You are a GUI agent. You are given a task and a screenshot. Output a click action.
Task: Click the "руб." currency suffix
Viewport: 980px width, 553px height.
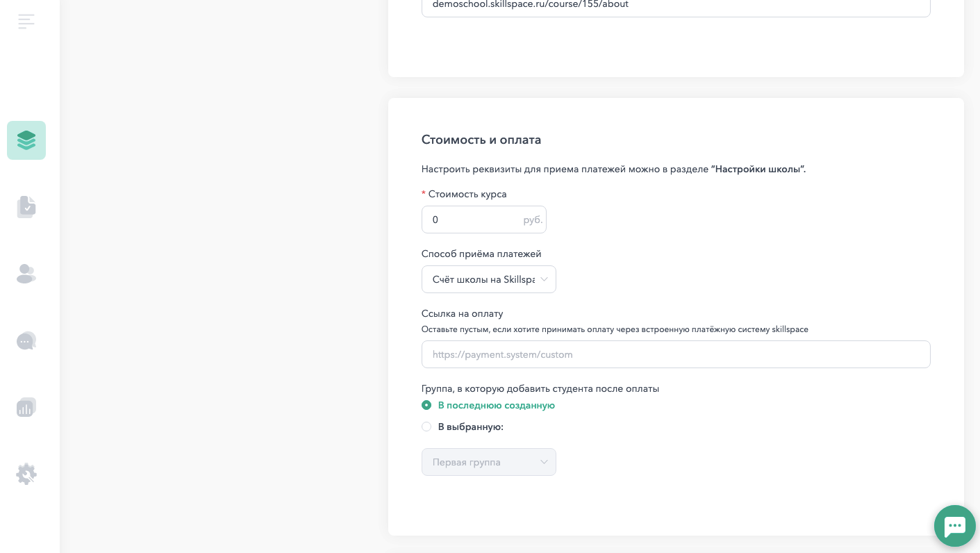(x=533, y=220)
